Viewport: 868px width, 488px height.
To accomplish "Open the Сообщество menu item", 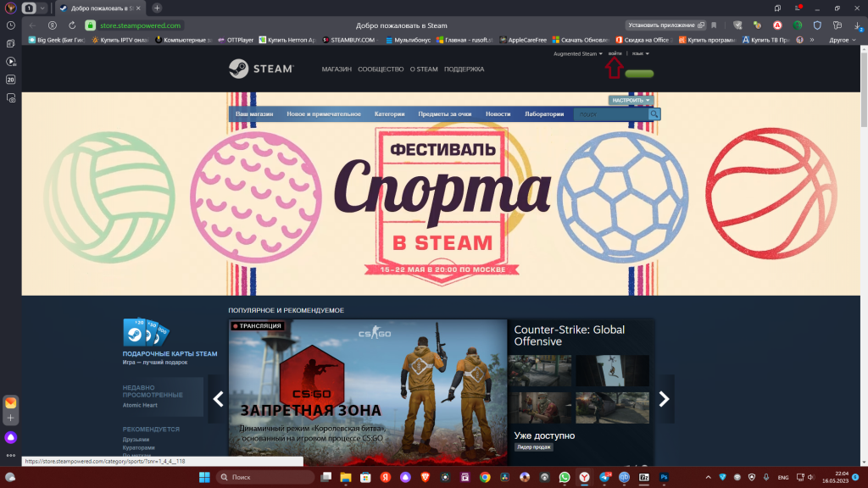I will click(381, 69).
